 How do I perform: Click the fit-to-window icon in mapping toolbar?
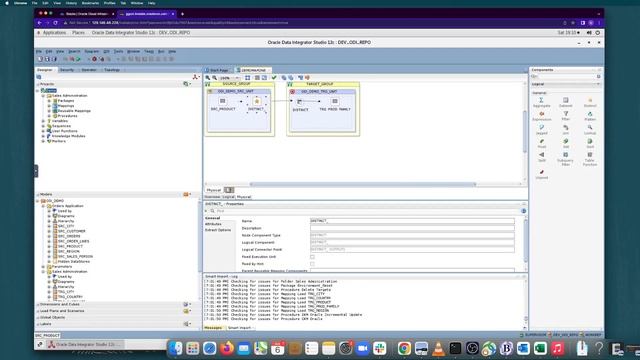(247, 78)
